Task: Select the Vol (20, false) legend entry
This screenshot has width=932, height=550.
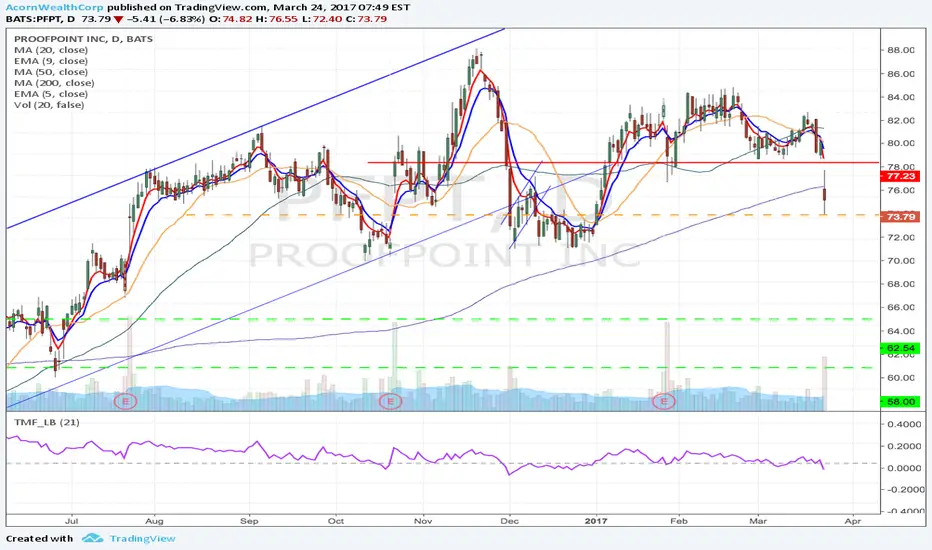Action: click(49, 105)
